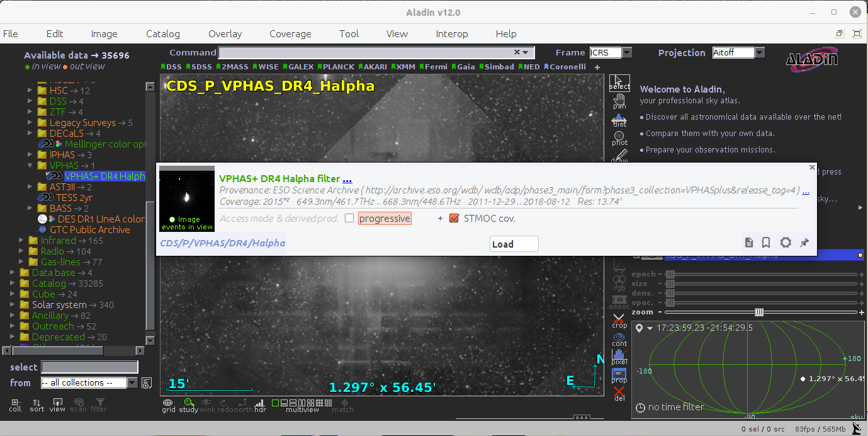
Task: Click the del delete tool
Action: click(x=619, y=394)
